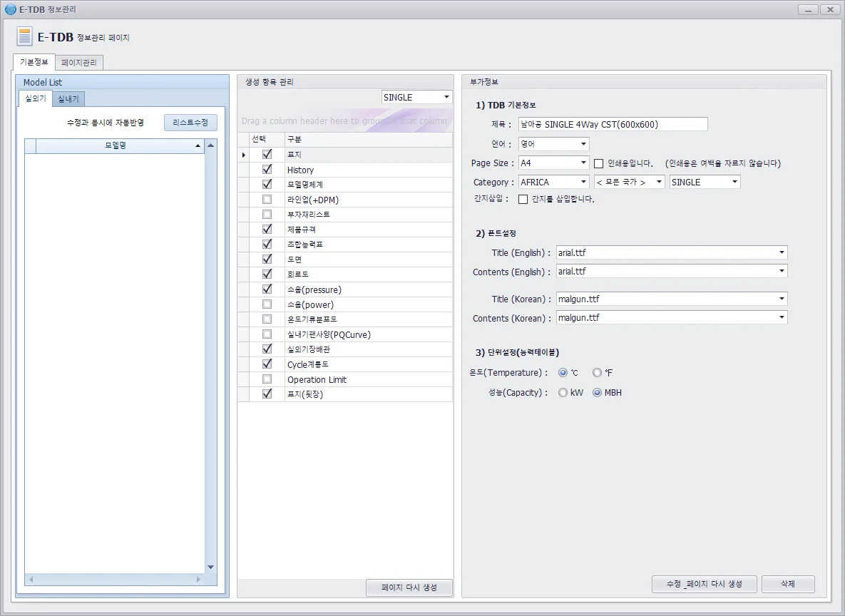Toggle the 제품규격 checkbox
845x616 pixels.
(x=267, y=229)
